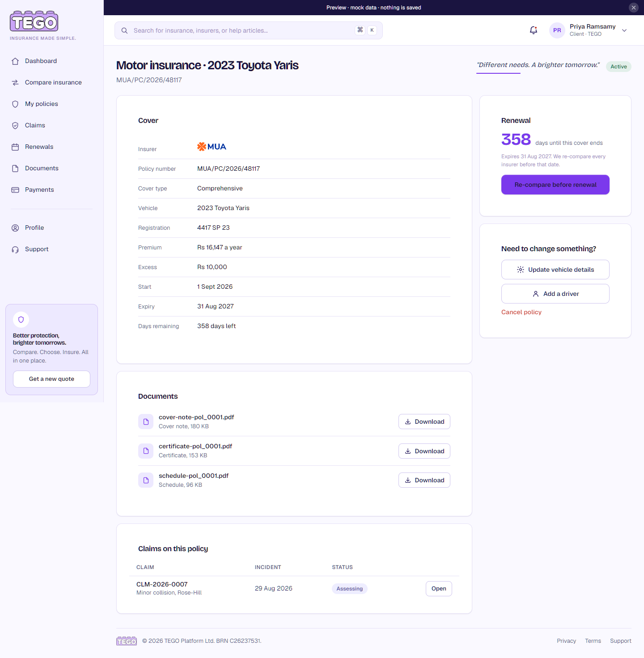644x658 pixels.
Task: Click file icon beside cover-note-pol_0001.pdf
Action: tap(146, 422)
